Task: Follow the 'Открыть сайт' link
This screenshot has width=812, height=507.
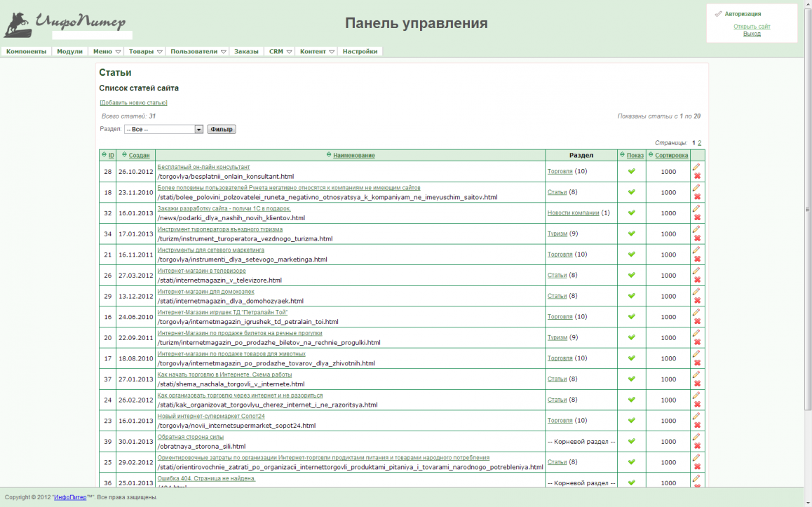Action: [x=752, y=27]
